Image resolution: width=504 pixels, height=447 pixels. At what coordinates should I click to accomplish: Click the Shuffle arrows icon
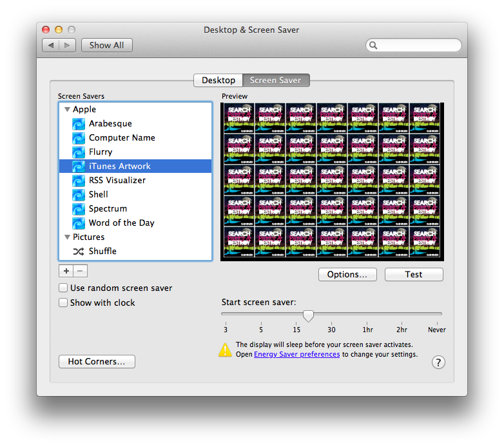(x=79, y=252)
